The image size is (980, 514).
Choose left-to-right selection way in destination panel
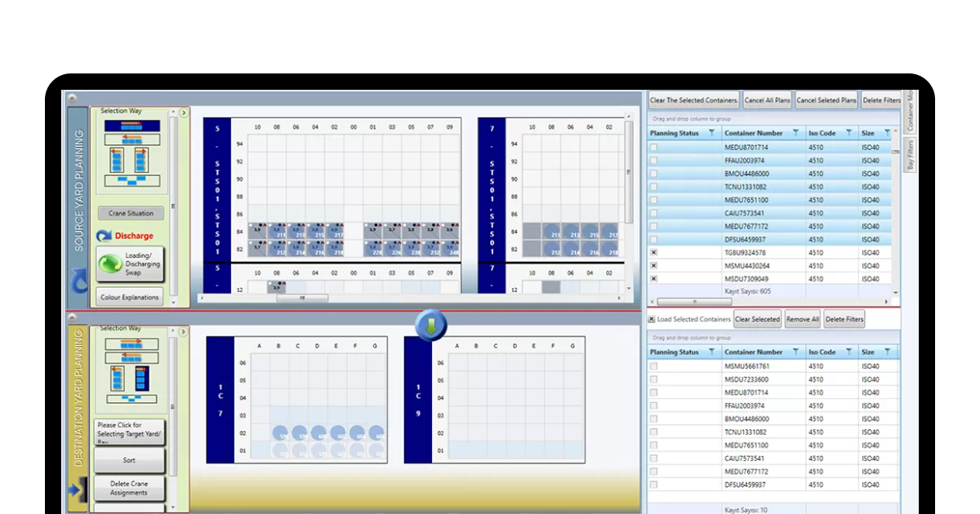[131, 345]
